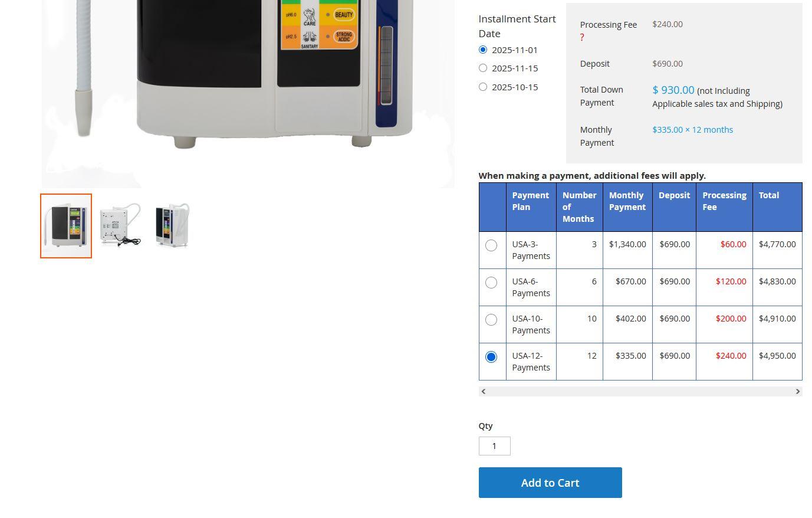812x518 pixels.
Task: Select the USA-12-Payments plan radio button
Action: [491, 357]
